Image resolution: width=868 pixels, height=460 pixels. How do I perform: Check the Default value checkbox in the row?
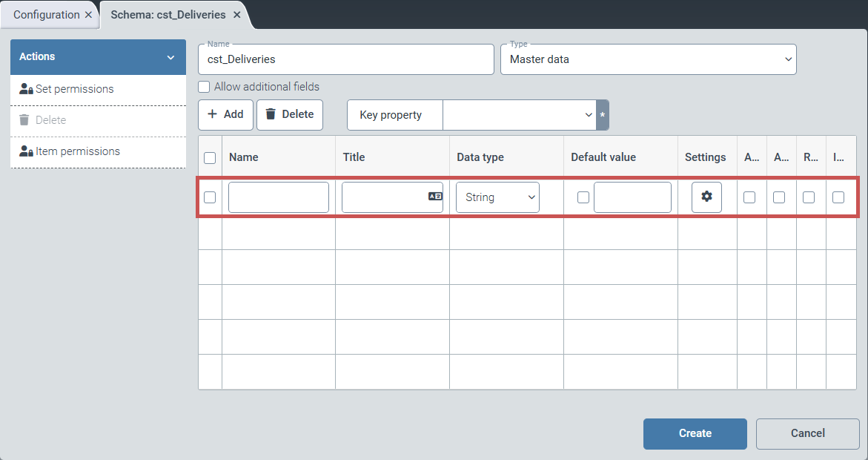(x=583, y=197)
